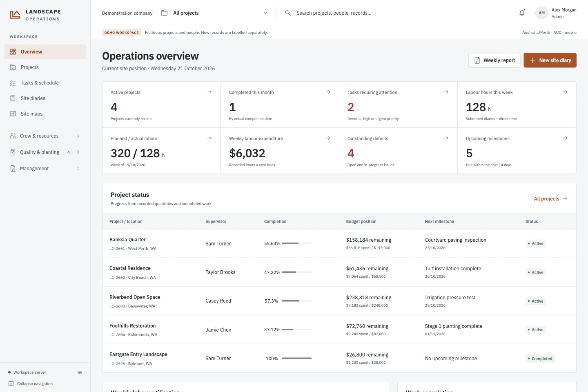Open Upcoming milestones card arrow
Screen dimensions: 588x392
pyautogui.click(x=565, y=138)
